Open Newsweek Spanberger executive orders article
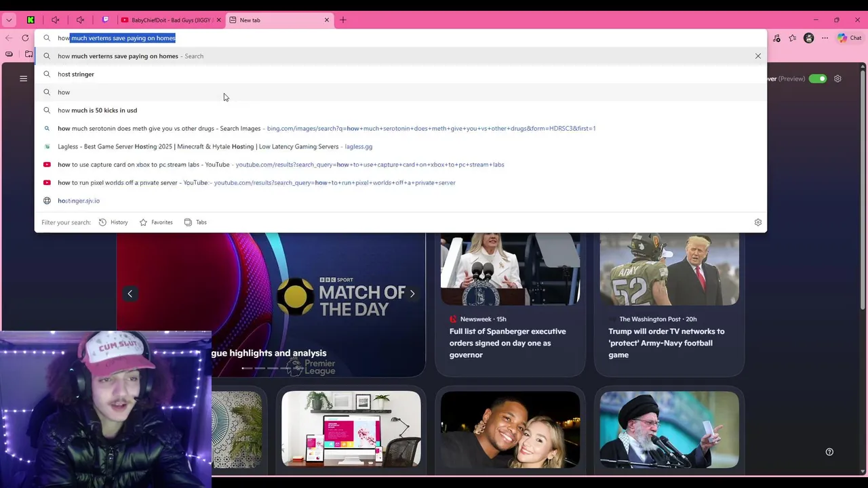The height and width of the screenshot is (488, 868). pos(508,343)
